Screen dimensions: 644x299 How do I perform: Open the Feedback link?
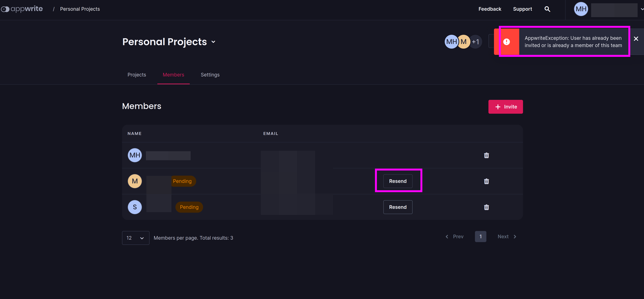tap(490, 9)
